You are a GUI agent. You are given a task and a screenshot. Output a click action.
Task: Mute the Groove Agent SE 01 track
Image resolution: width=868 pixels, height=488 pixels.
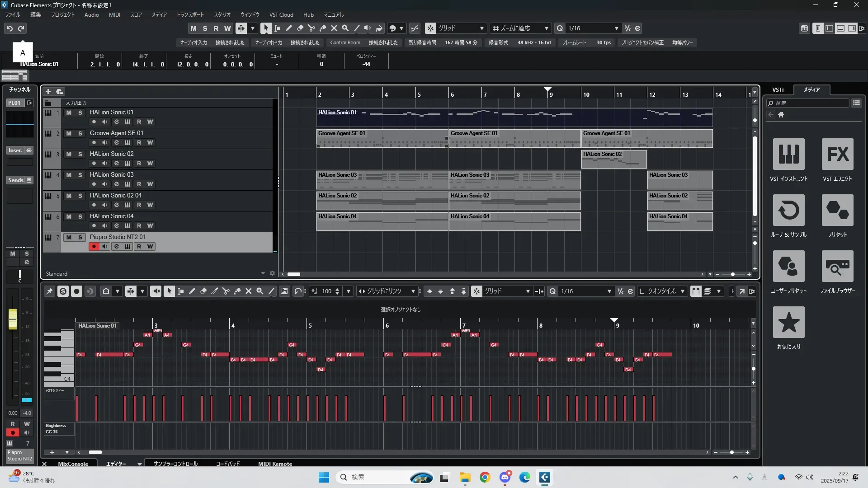tap(69, 133)
